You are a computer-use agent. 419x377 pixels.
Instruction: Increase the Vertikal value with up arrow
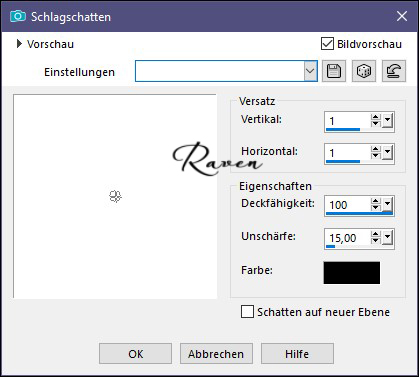(x=376, y=117)
